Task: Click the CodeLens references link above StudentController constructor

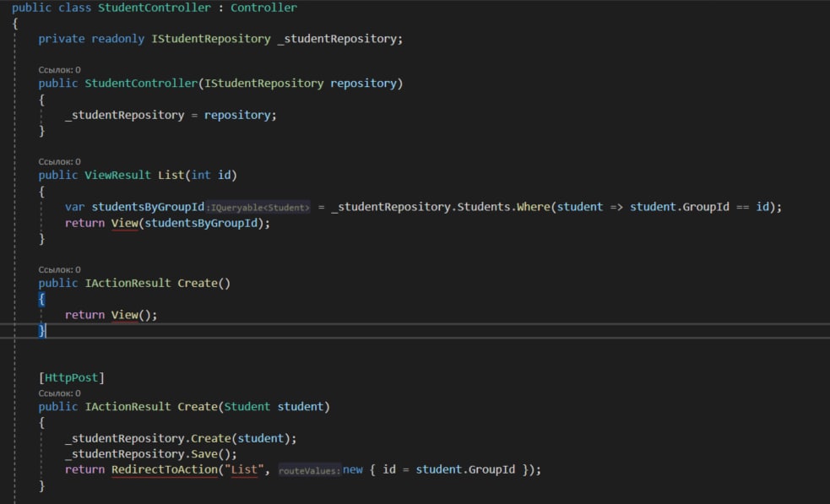Action: tap(59, 70)
